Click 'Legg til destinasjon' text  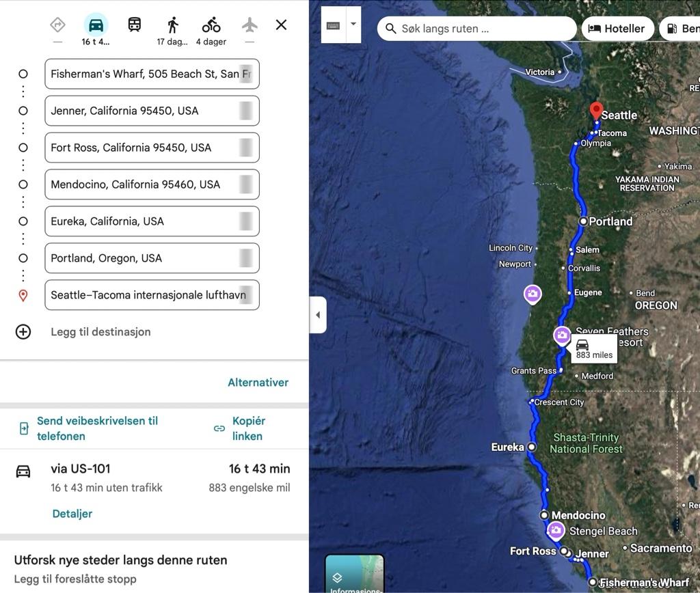[x=100, y=332]
